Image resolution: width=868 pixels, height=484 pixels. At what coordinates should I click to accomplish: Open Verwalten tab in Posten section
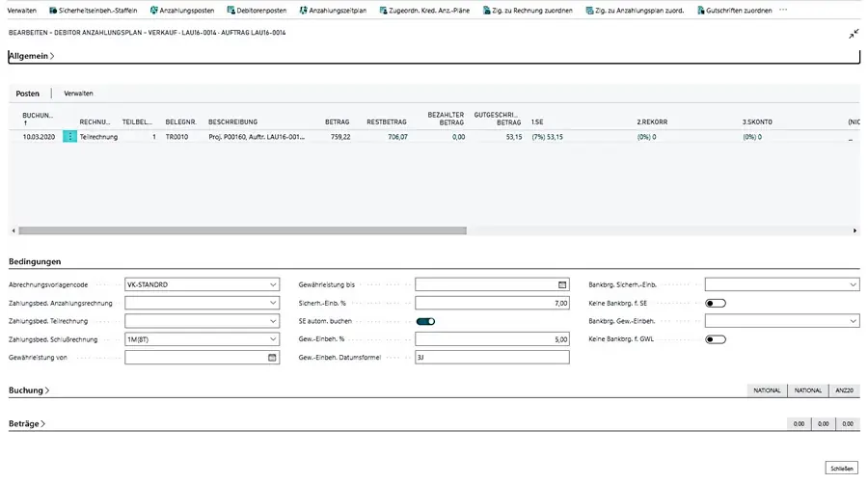click(x=79, y=94)
